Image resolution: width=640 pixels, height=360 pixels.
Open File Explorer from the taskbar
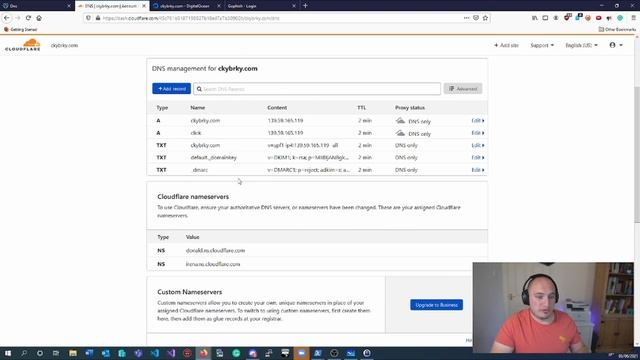point(73,353)
